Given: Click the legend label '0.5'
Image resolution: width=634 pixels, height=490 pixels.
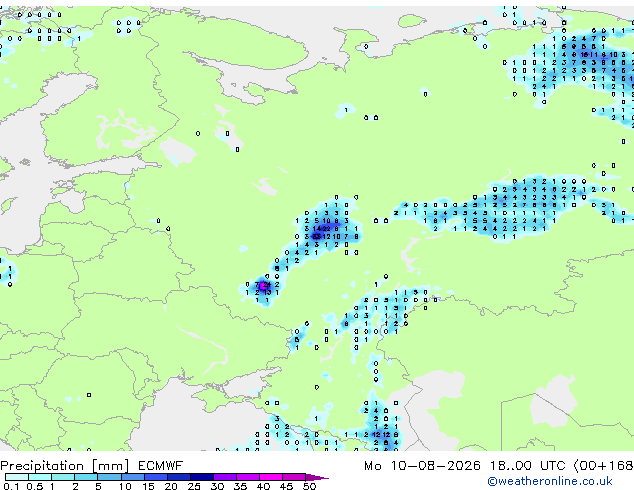Looking at the screenshot, I should pyautogui.click(x=35, y=486).
